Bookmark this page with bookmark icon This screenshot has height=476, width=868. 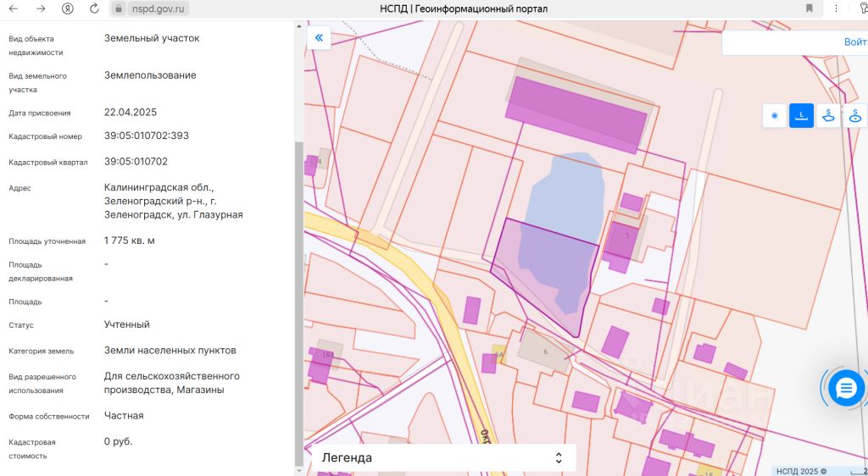[x=810, y=8]
